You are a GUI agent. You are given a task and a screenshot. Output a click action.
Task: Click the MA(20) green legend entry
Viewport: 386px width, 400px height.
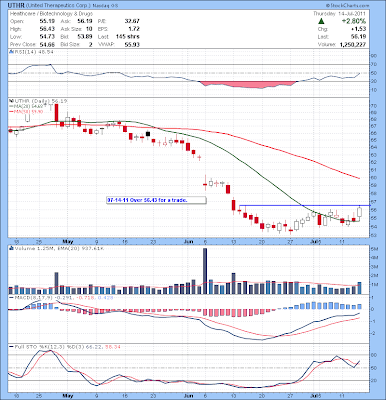pos(26,106)
